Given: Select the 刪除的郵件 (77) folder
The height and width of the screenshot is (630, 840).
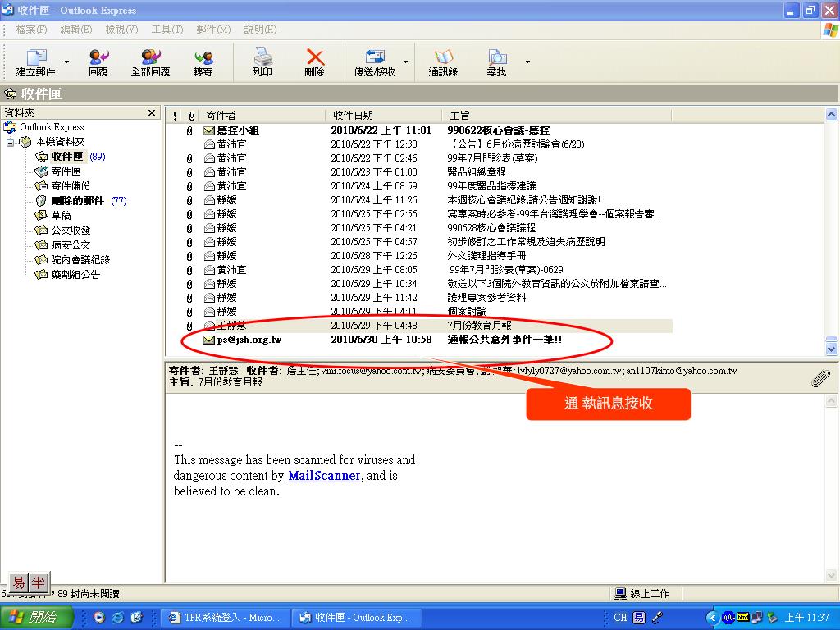Looking at the screenshot, I should click(x=81, y=201).
